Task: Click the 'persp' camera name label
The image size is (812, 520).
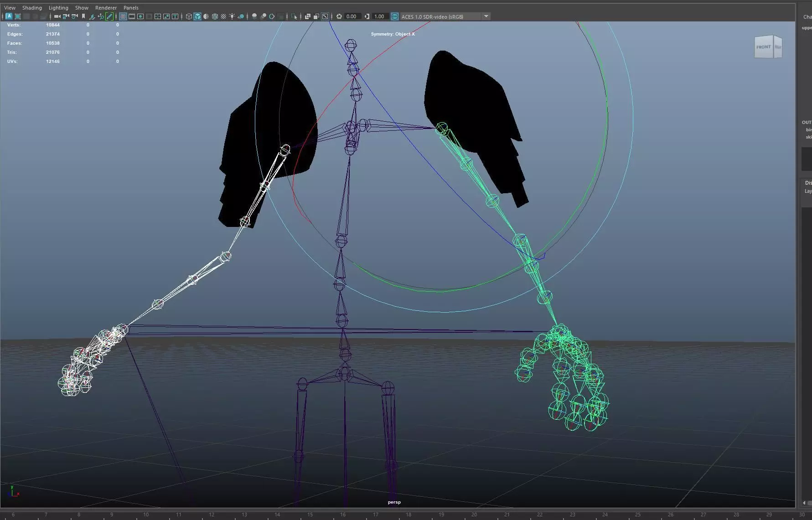Action: click(394, 502)
